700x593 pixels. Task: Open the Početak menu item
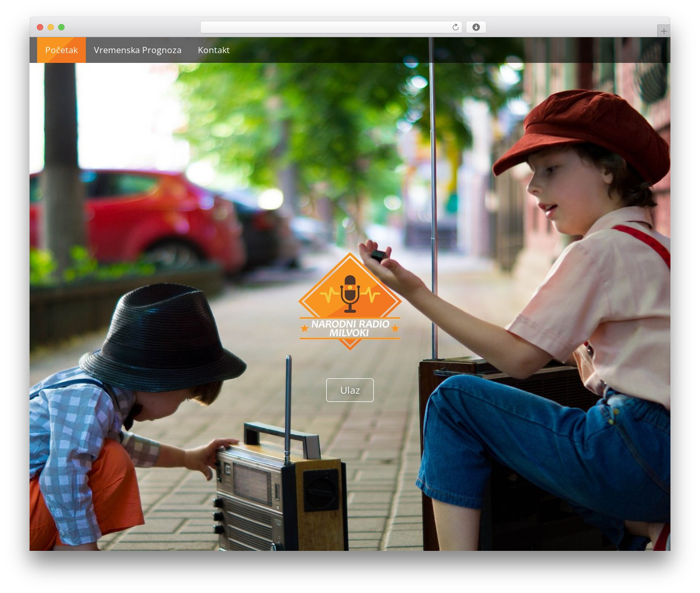61,50
